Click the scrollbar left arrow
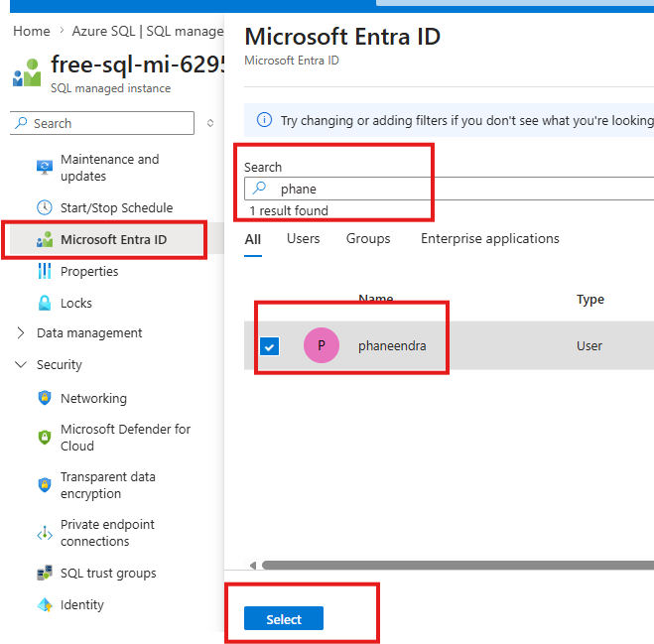The image size is (654, 644). pyautogui.click(x=253, y=566)
